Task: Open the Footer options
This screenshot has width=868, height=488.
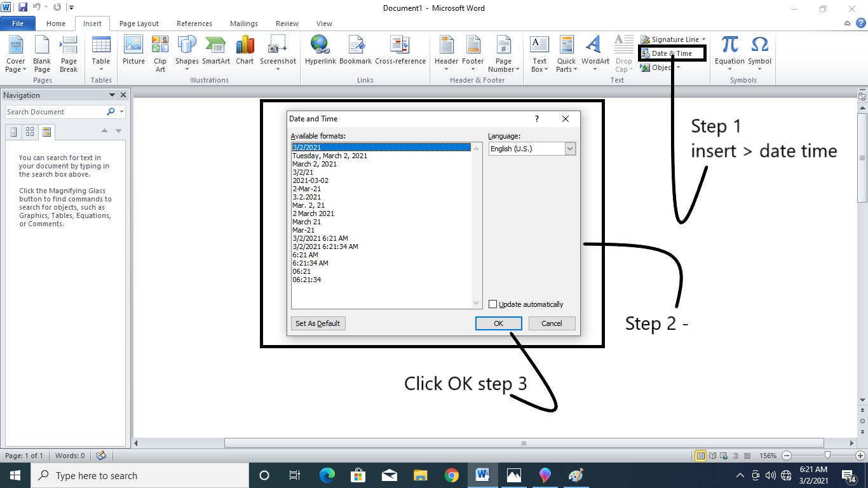Action: [473, 55]
